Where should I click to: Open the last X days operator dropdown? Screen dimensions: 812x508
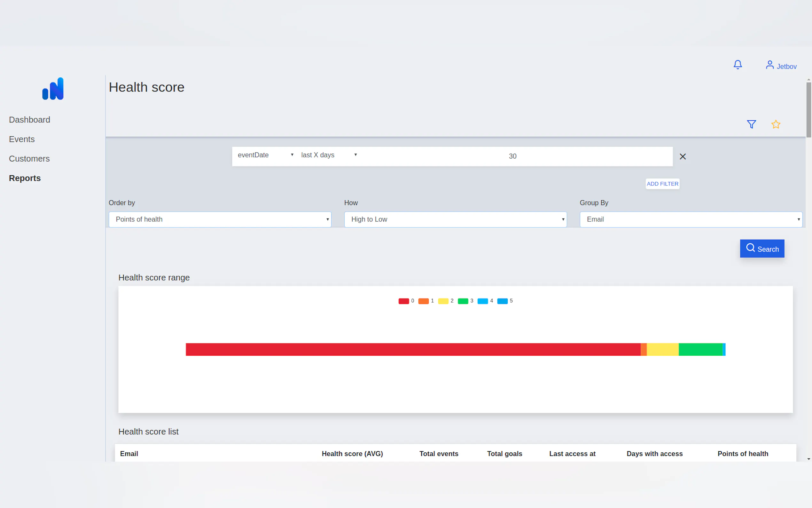click(328, 155)
